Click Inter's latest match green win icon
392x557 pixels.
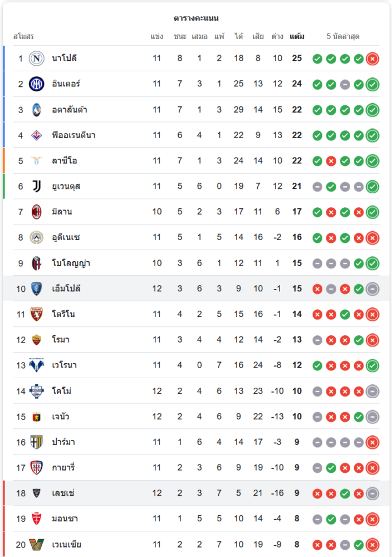pyautogui.click(x=373, y=84)
